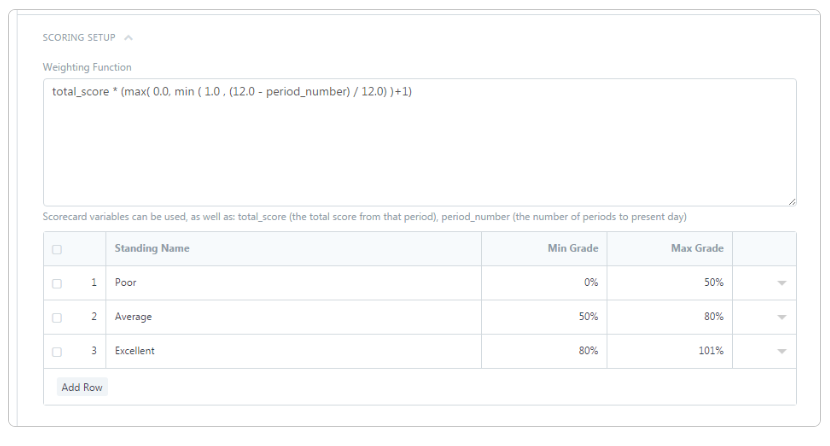Check the checkbox for the Average row
This screenshot has width=830, height=446.
57,317
